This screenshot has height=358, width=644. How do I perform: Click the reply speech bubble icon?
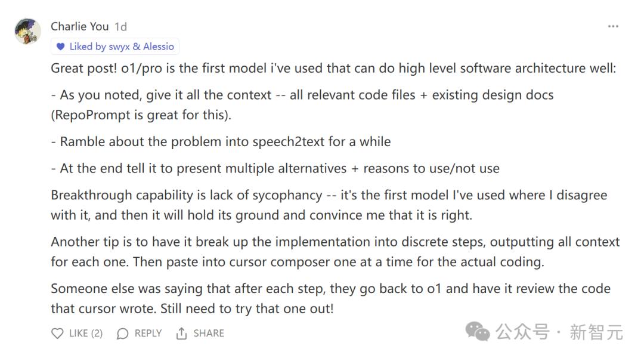click(x=123, y=334)
